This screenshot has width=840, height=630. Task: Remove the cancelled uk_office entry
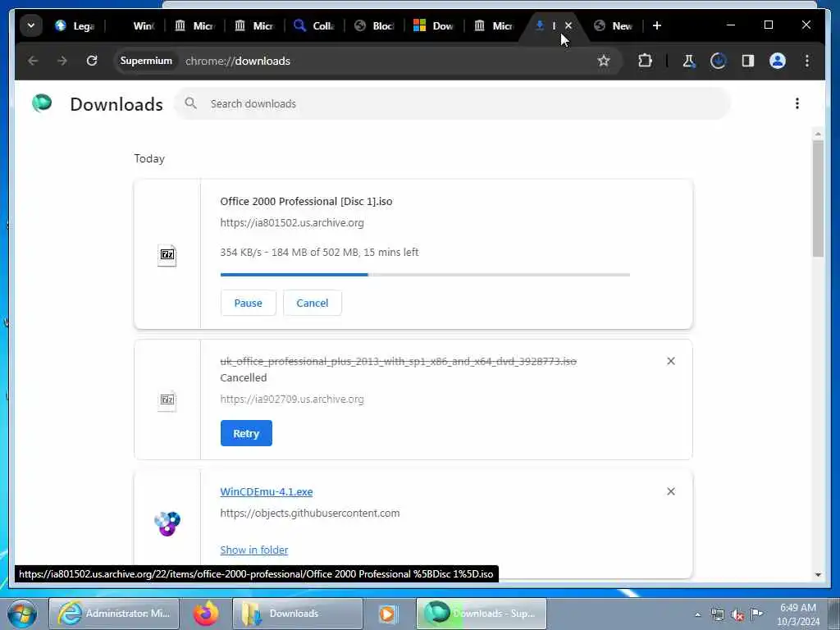coord(671,361)
